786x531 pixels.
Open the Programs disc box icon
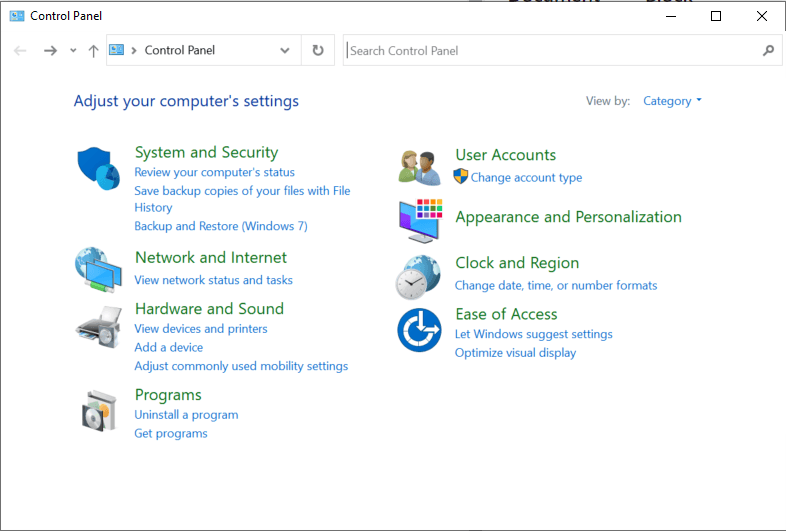point(98,409)
